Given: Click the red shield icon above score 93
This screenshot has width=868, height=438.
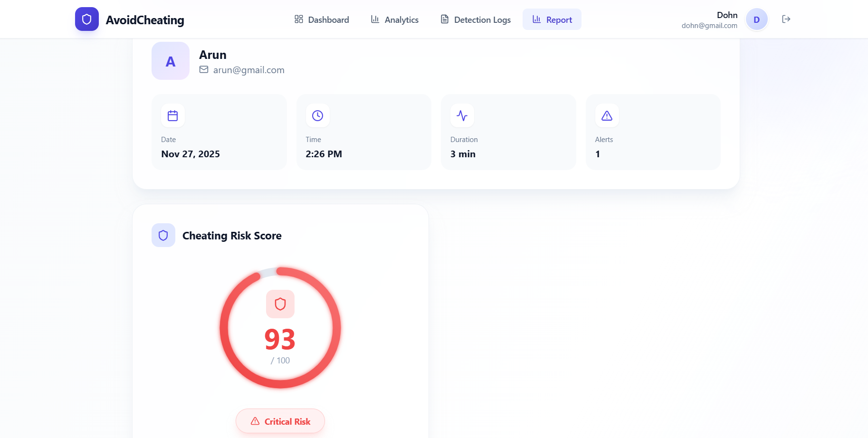Looking at the screenshot, I should (x=280, y=304).
